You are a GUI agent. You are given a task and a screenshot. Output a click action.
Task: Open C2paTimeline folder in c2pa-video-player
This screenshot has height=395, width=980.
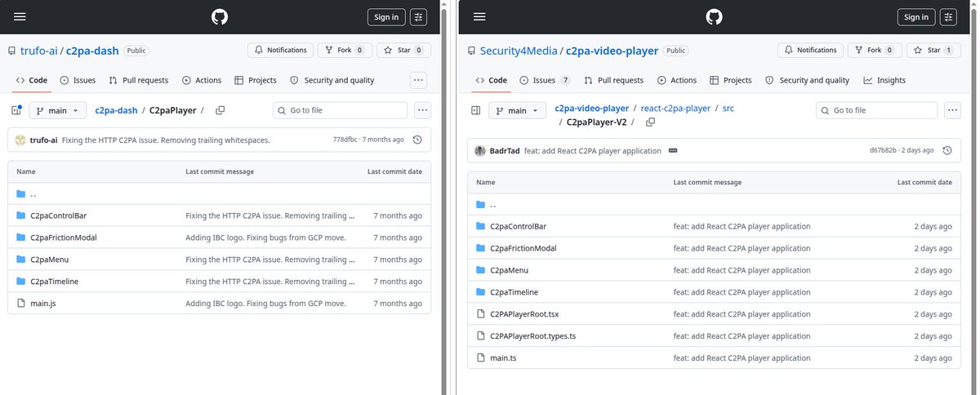[514, 292]
